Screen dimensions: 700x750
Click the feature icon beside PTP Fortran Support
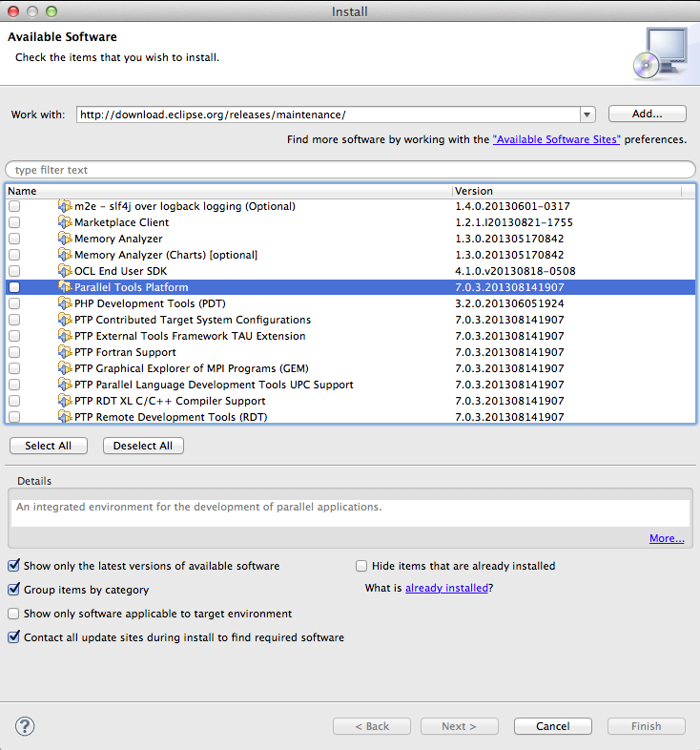point(65,352)
